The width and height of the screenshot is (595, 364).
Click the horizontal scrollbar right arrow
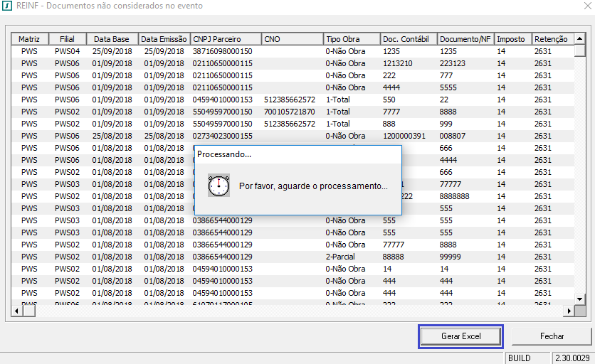(x=569, y=311)
